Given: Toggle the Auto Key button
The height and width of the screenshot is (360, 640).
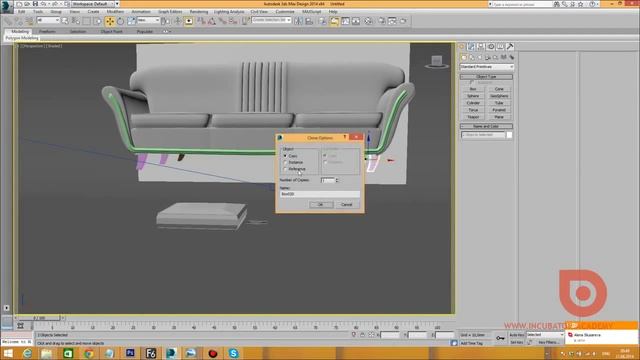Looking at the screenshot, I should pos(517,335).
